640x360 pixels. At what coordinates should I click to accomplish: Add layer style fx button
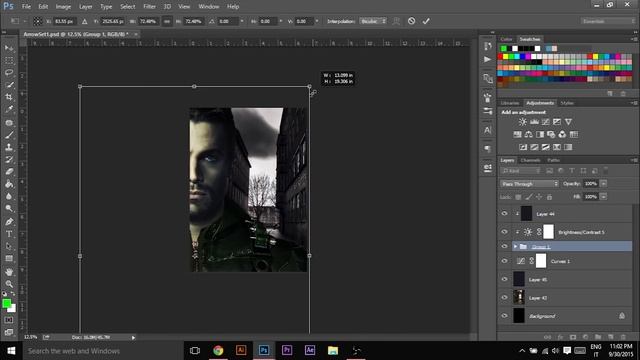pos(560,337)
